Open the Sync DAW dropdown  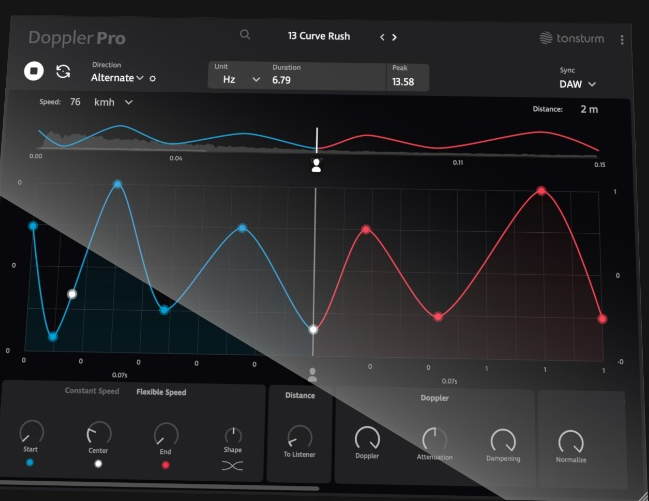tap(577, 84)
